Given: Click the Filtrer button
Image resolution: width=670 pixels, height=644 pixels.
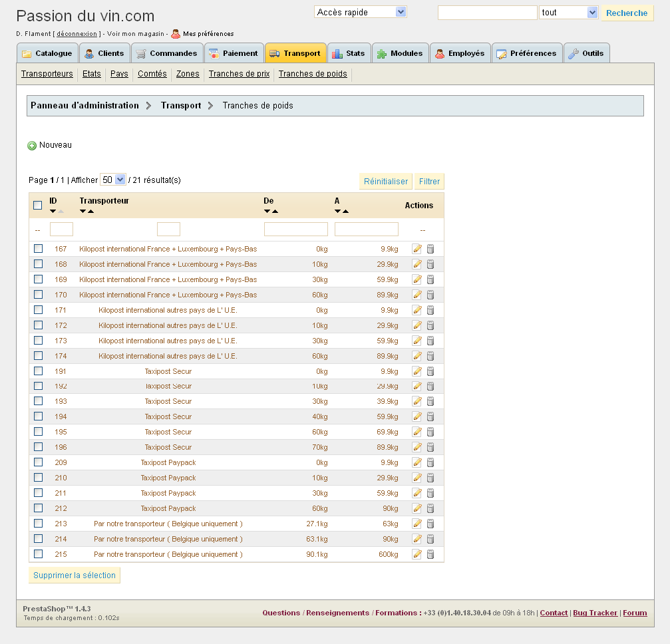Looking at the screenshot, I should [429, 181].
